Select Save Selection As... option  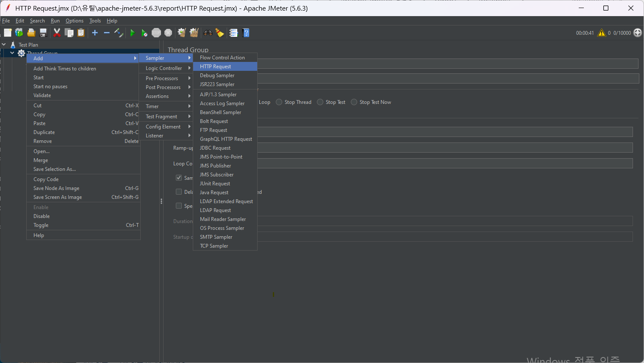83,169
